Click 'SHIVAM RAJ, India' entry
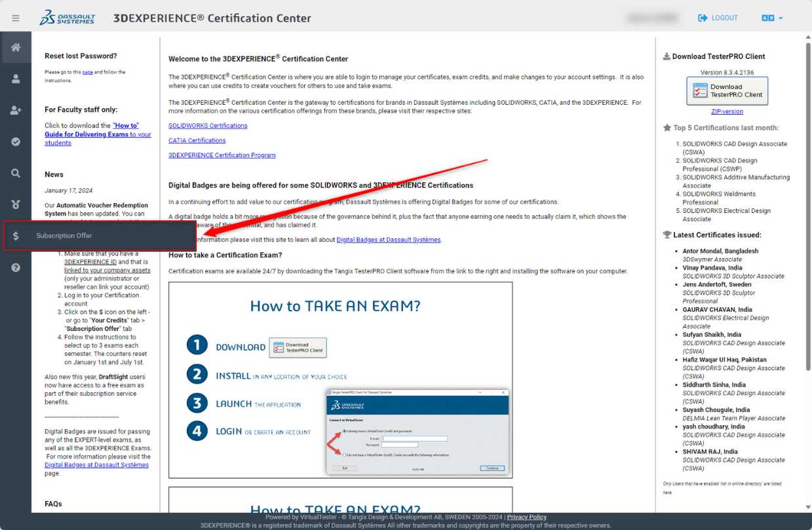Image resolution: width=812 pixels, height=530 pixels. coord(710,451)
